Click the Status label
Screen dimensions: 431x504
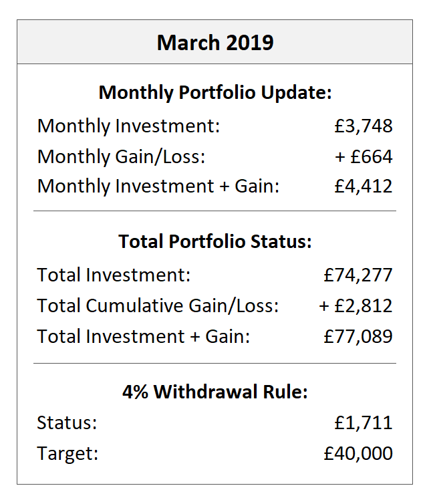coord(67,423)
